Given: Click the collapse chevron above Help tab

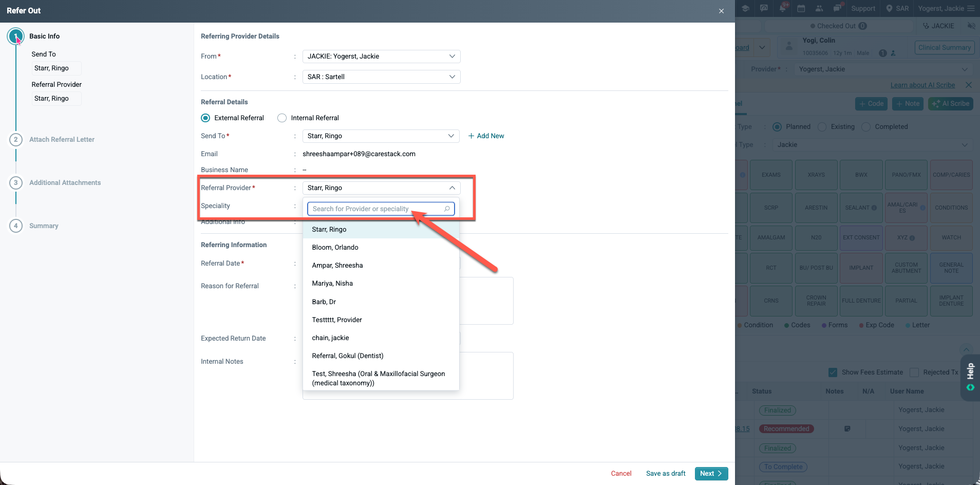Looking at the screenshot, I should [x=966, y=349].
